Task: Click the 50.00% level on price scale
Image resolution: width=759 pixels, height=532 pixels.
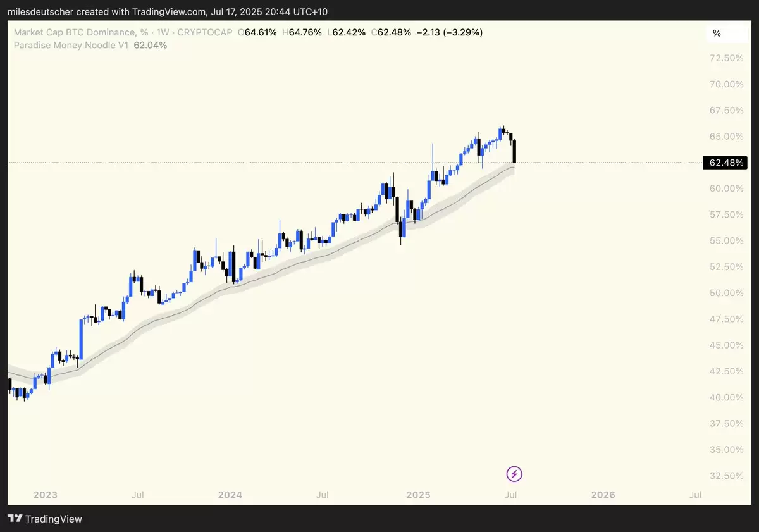Action: tap(727, 293)
